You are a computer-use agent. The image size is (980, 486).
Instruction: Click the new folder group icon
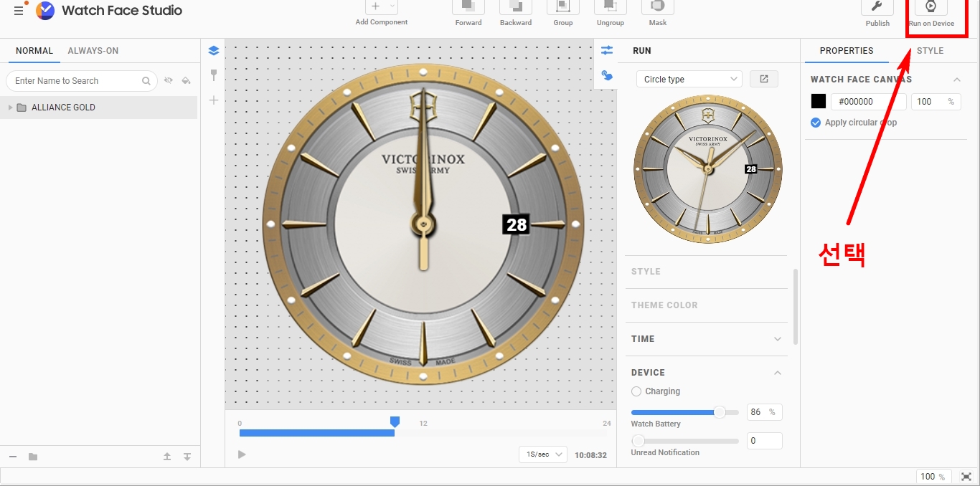[33, 457]
